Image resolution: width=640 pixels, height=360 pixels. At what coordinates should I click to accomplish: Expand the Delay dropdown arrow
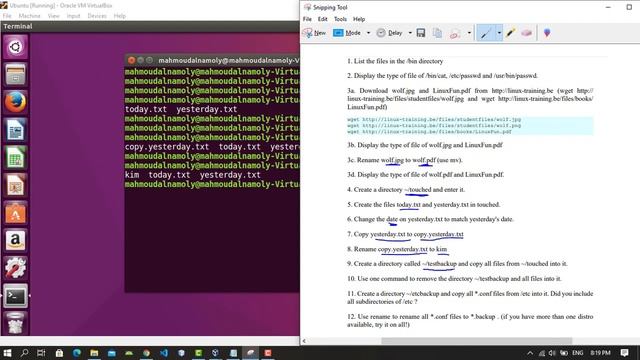410,33
